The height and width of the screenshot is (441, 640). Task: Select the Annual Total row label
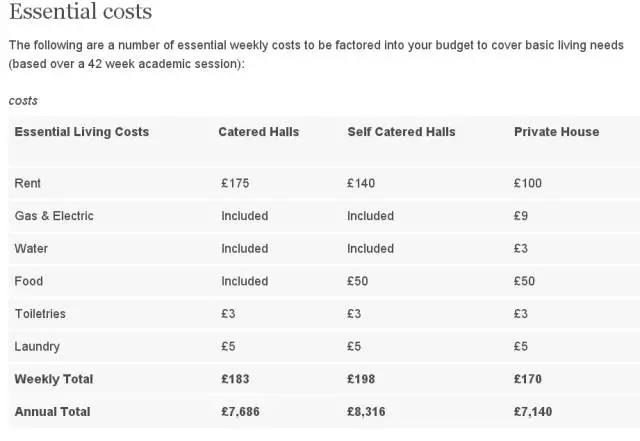[53, 412]
